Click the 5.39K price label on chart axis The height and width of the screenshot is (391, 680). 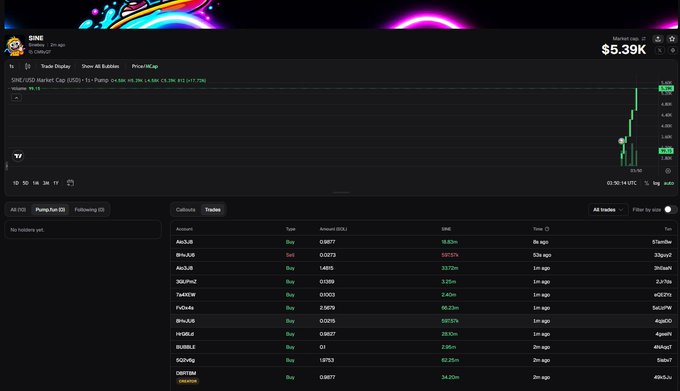666,88
